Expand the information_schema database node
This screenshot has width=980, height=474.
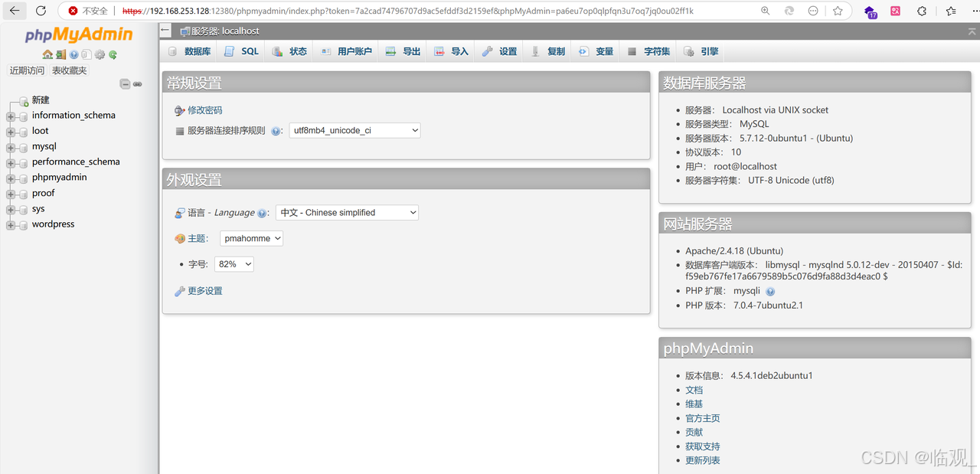(x=11, y=116)
